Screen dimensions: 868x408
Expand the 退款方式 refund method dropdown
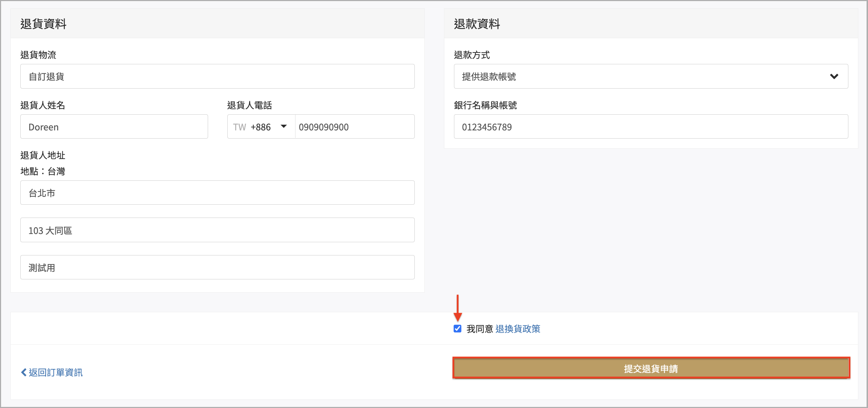651,76
